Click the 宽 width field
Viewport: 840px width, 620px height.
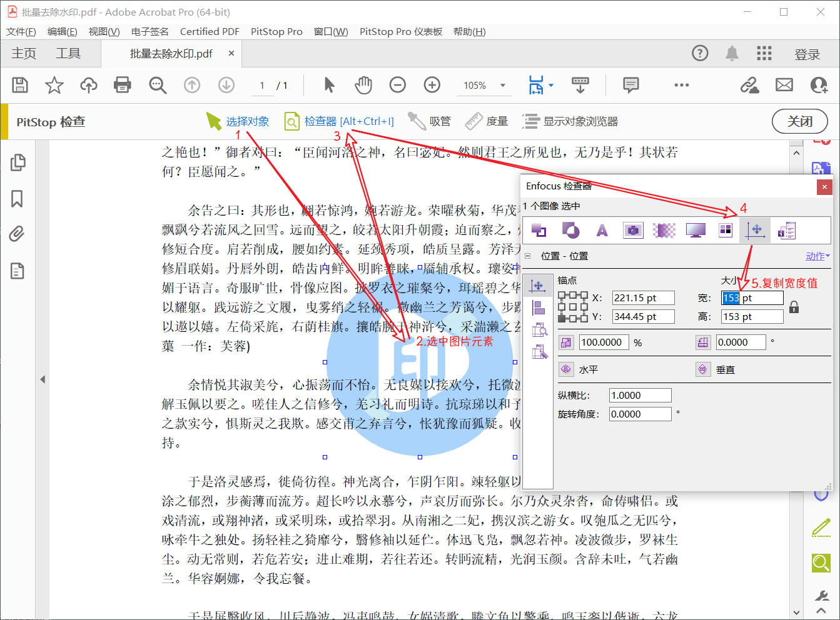pos(752,298)
